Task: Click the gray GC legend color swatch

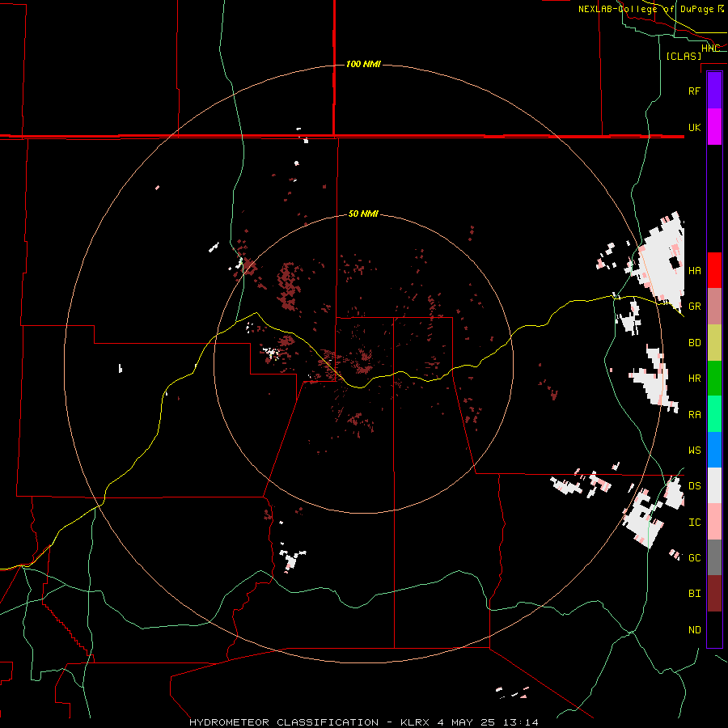Action: point(714,557)
